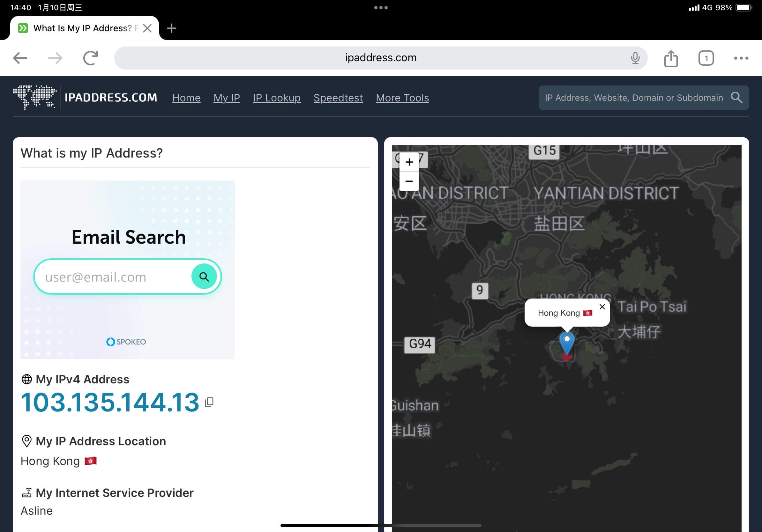The image size is (762, 532).
Task: Open the Speedtest nav link
Action: (338, 98)
